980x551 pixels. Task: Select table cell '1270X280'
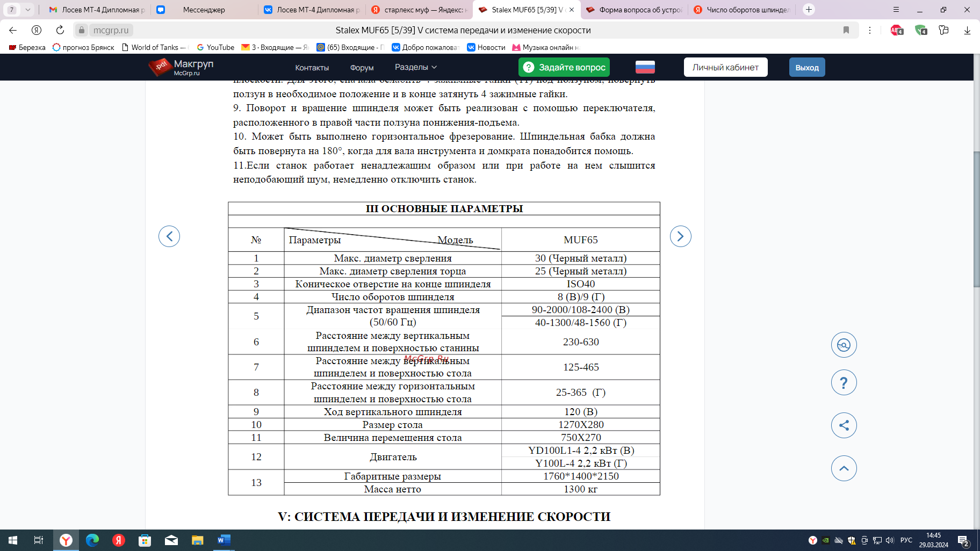click(581, 425)
